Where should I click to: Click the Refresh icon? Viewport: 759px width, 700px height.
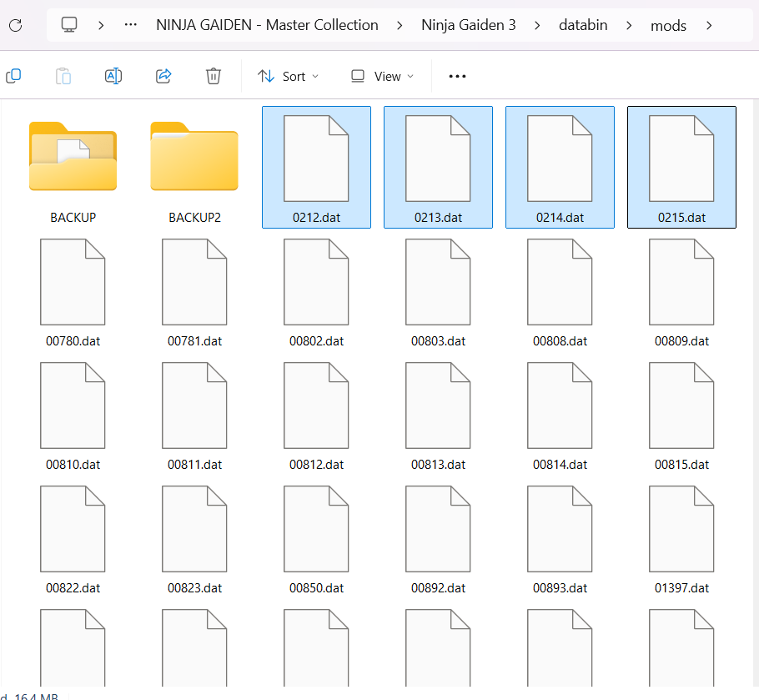point(16,25)
